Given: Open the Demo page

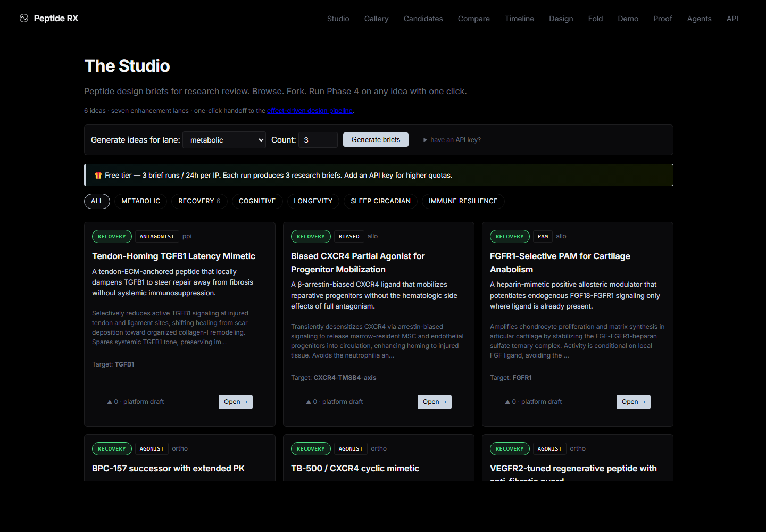Looking at the screenshot, I should [x=628, y=19].
